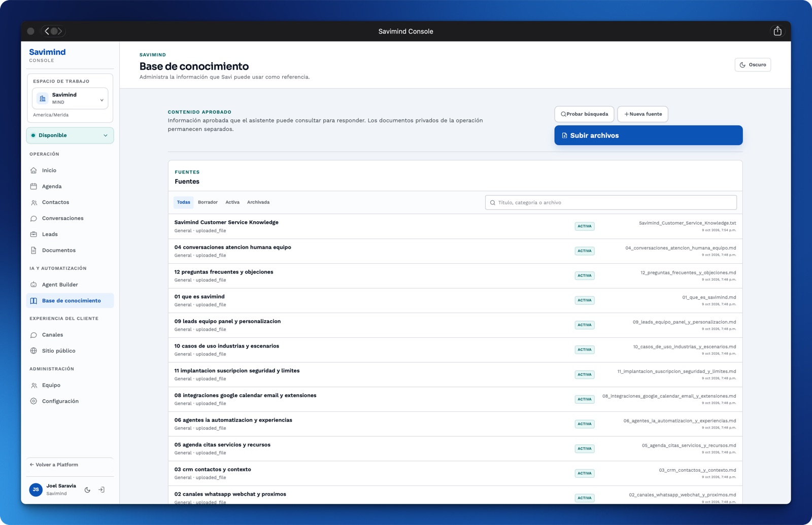
Task: Filter sources by Borrador
Action: [x=208, y=202]
